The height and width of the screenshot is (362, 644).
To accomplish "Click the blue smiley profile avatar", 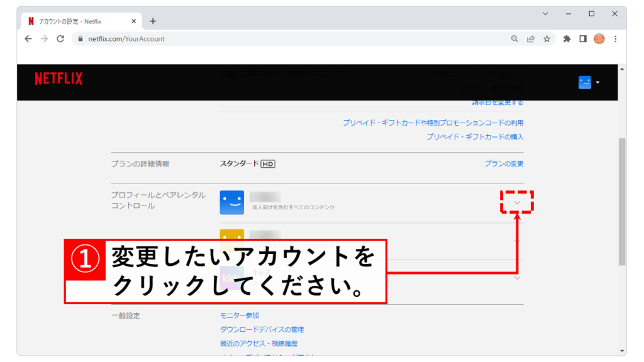I will [x=231, y=202].
